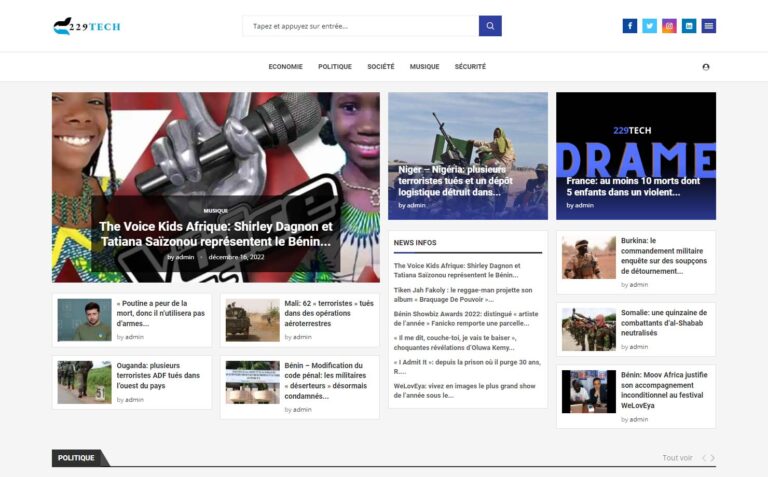This screenshot has height=477, width=768.
Task: Open the hamburger menu icon
Action: tap(708, 26)
